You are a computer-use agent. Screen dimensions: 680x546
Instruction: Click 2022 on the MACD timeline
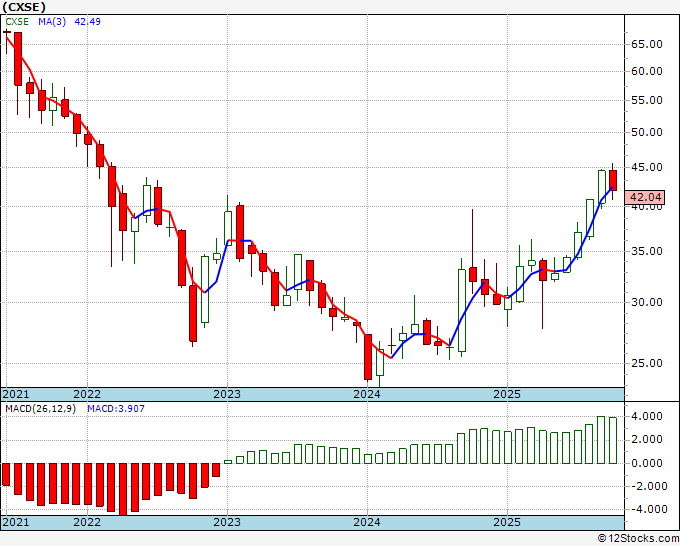87,522
